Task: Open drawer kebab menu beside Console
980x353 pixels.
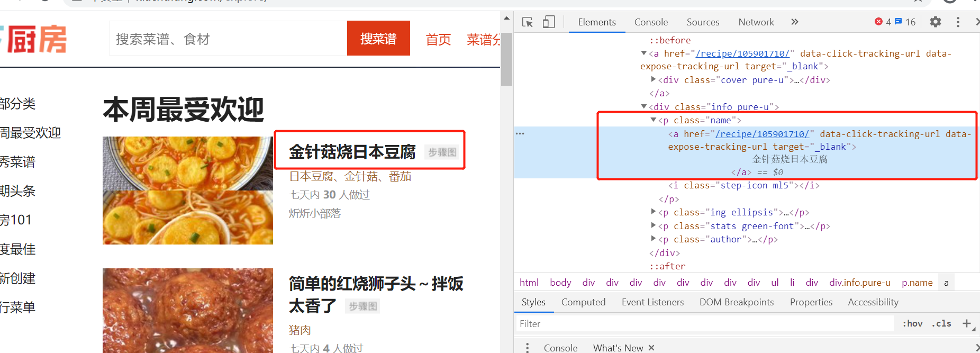Action: 527,348
